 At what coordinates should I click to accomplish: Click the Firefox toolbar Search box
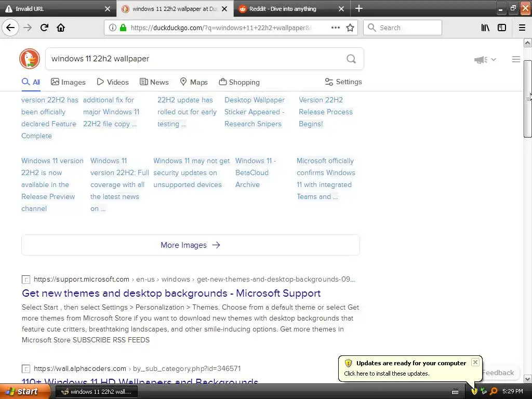click(x=403, y=28)
